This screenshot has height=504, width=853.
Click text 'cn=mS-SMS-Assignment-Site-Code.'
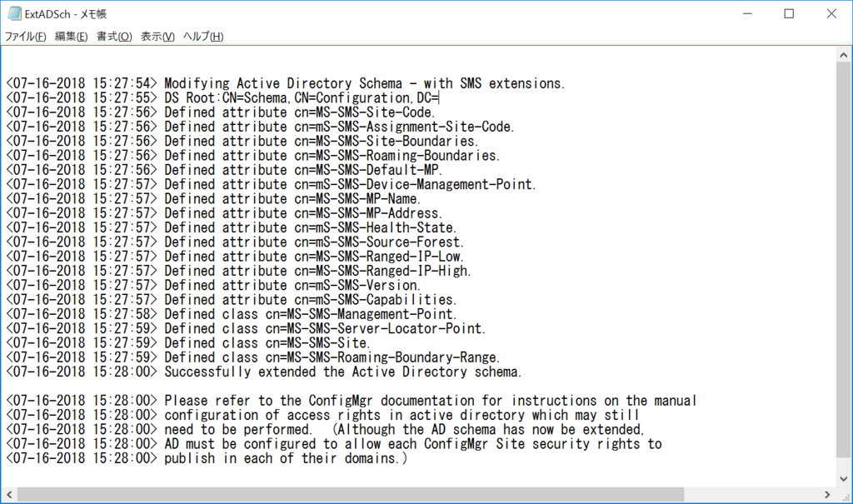tap(404, 127)
